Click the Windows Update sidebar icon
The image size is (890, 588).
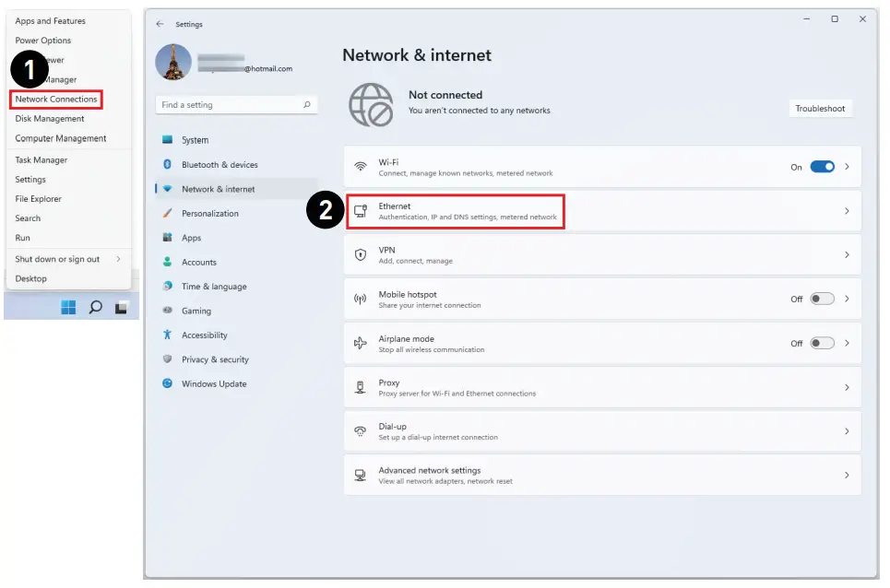click(168, 383)
